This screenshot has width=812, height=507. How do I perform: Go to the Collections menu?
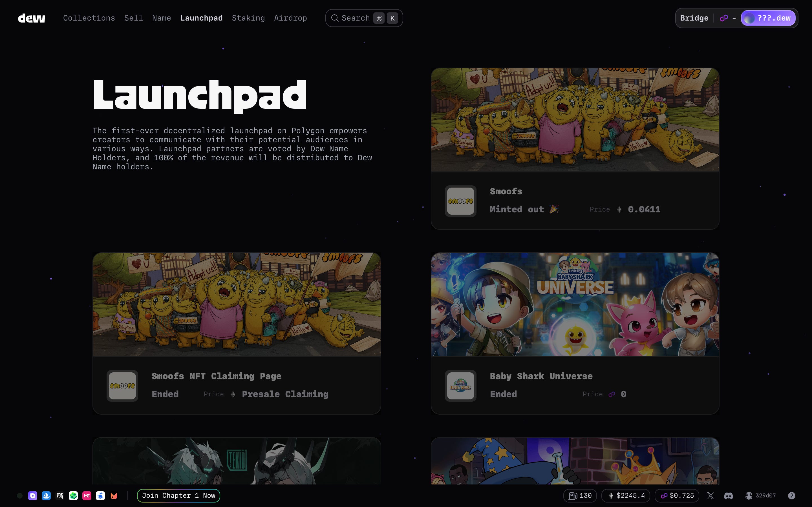pos(89,18)
